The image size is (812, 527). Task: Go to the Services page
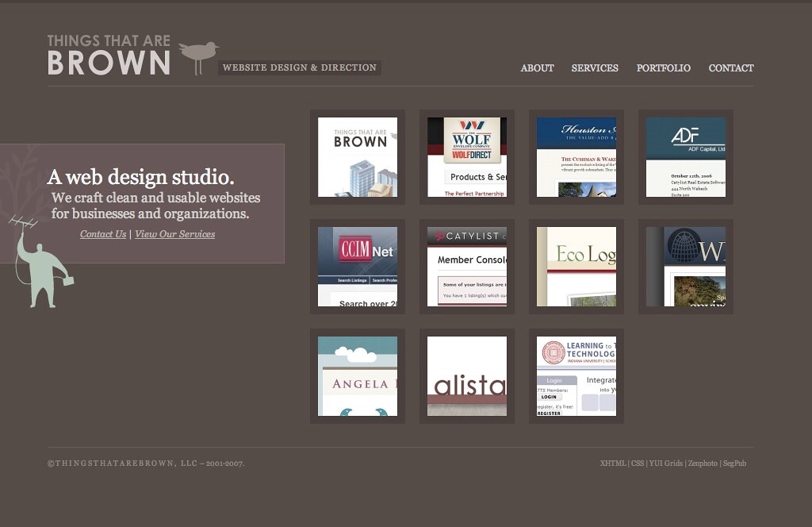pos(595,68)
